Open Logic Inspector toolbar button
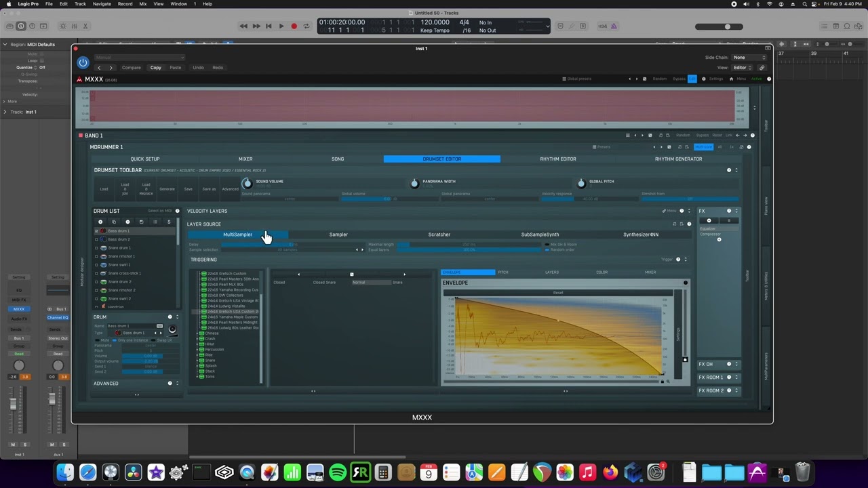The width and height of the screenshot is (868, 488). click(20, 26)
